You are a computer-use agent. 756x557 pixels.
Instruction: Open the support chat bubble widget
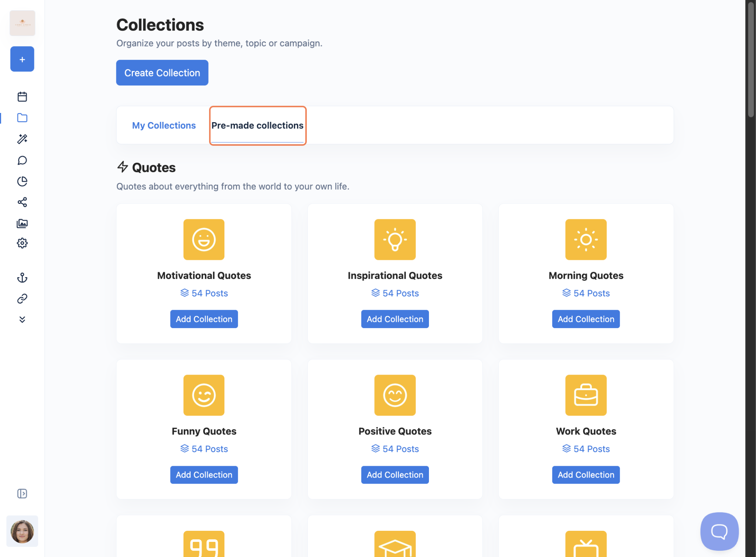click(x=719, y=531)
